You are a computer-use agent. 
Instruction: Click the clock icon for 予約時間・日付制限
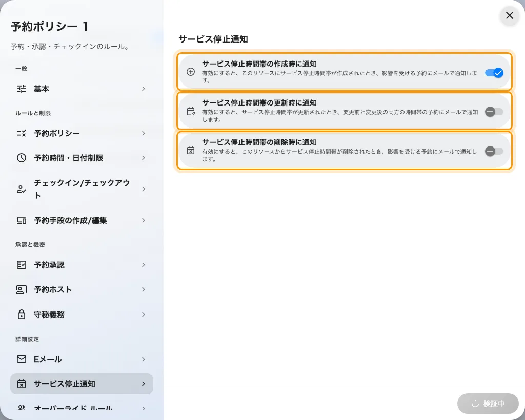(x=22, y=158)
